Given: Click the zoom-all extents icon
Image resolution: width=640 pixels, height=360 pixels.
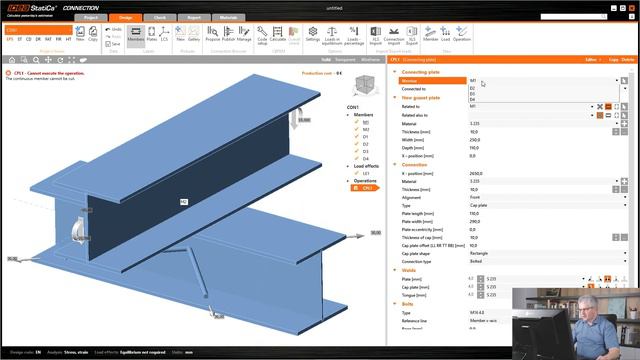Looking at the screenshot, I should [72, 60].
